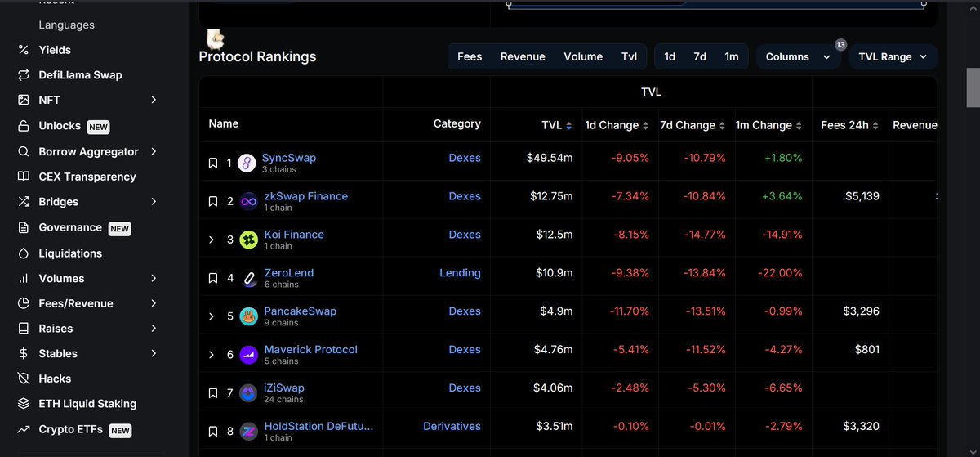980x457 pixels.
Task: Click the Fees/Revenue pie chart icon
Action: 24,303
